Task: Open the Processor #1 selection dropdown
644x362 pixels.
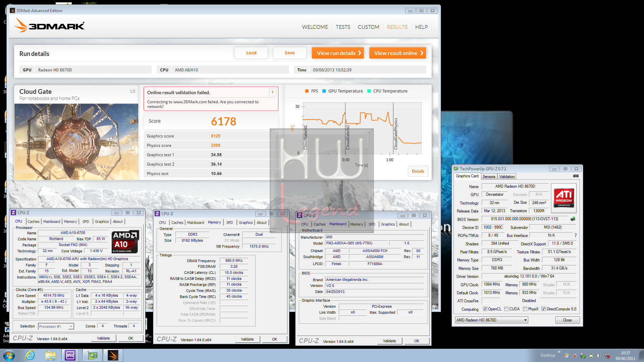Action: coord(56,326)
